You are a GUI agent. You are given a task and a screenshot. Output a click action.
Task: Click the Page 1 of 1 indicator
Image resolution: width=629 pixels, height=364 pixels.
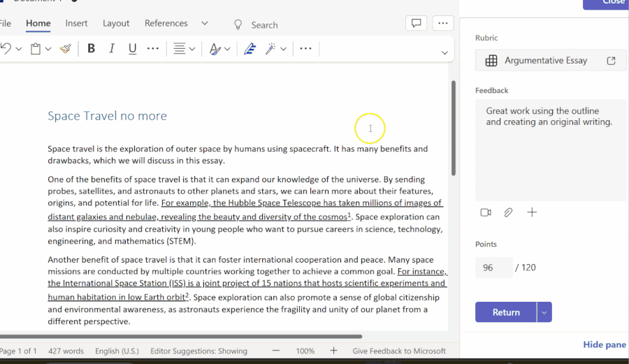pyautogui.click(x=18, y=351)
